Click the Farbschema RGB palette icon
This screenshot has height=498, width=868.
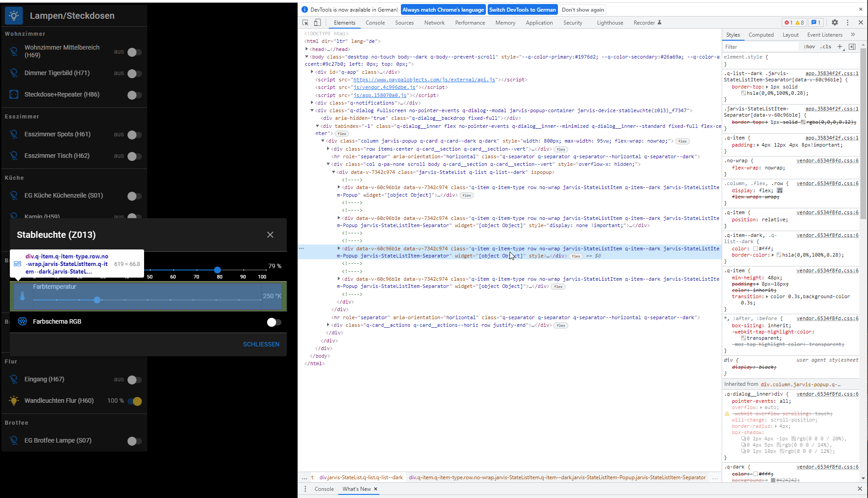click(22, 321)
